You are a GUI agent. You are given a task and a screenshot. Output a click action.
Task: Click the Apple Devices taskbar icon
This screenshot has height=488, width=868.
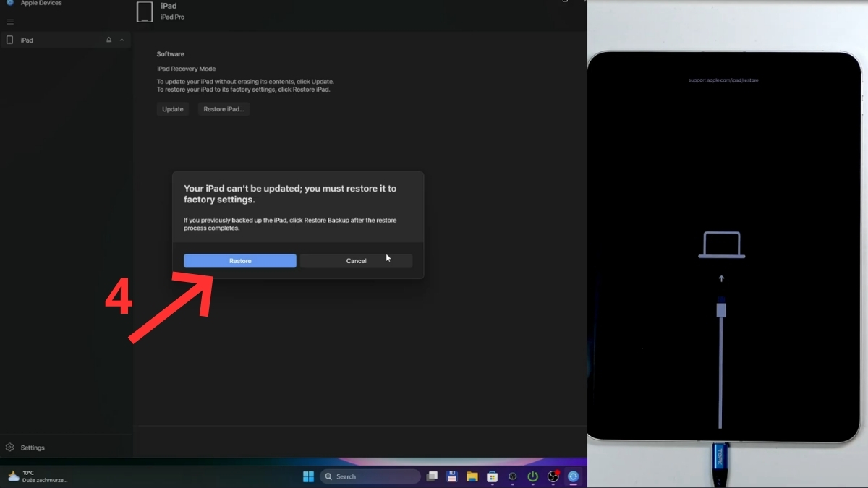(x=574, y=476)
